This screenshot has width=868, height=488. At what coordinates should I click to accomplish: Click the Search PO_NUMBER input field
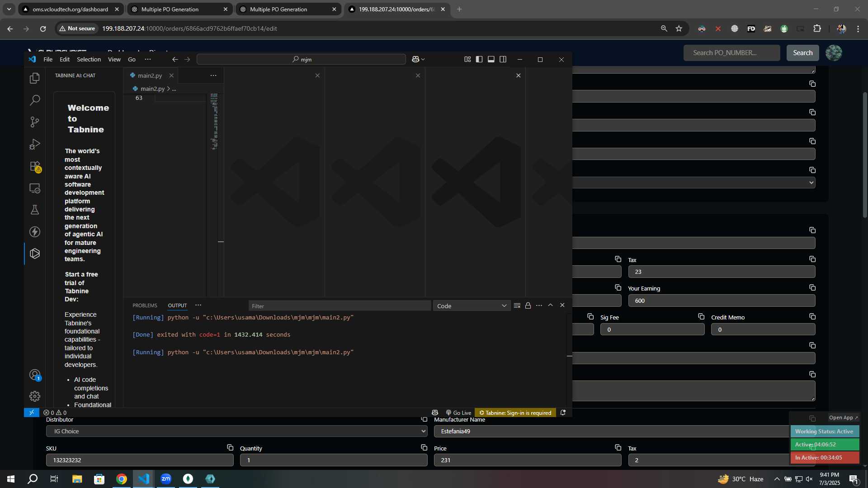(x=731, y=53)
